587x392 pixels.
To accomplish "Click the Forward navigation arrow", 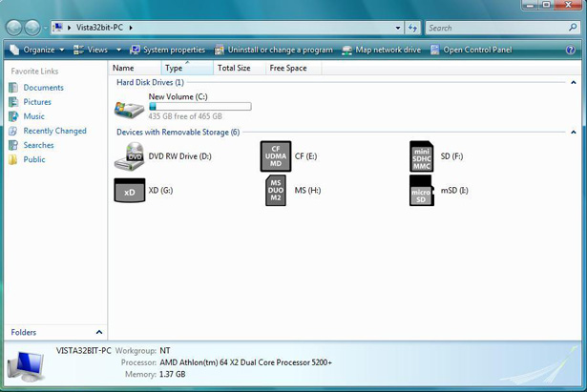I will tap(32, 28).
